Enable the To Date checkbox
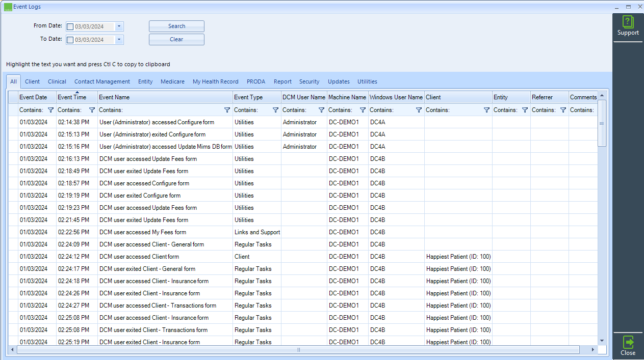The height and width of the screenshot is (360, 644). click(x=70, y=39)
